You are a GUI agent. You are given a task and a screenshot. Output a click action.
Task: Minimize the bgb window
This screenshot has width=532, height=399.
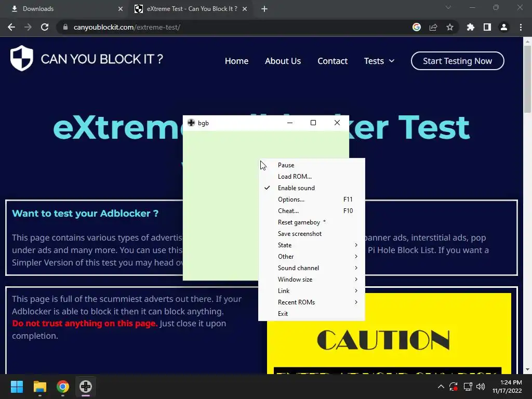point(290,123)
